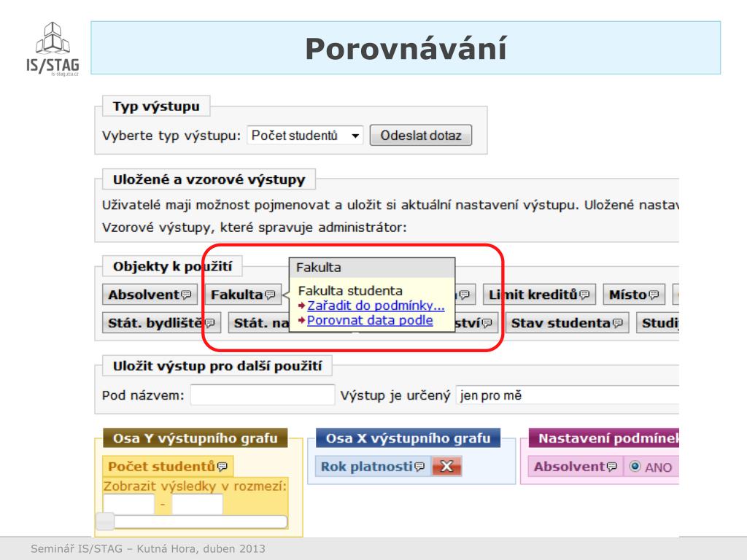The height and width of the screenshot is (560, 747).
Task: Open the info bubble on Stát. bydliště
Action: coord(209,323)
